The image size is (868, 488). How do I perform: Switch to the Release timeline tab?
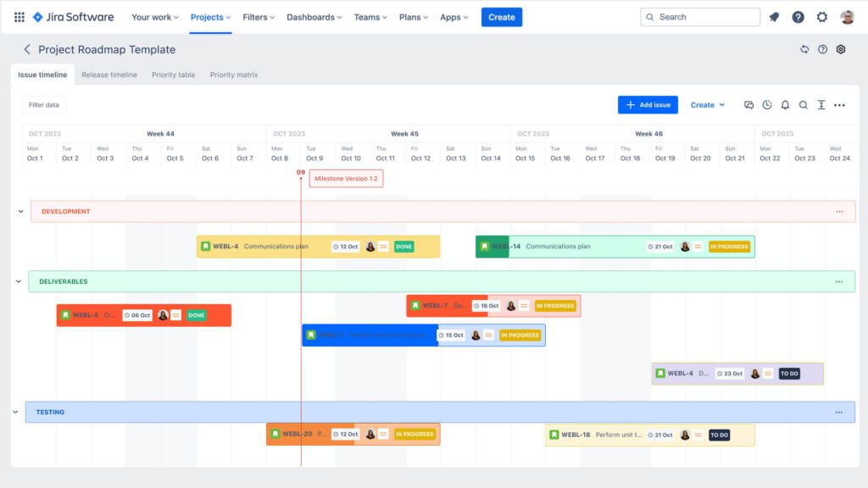coord(109,75)
